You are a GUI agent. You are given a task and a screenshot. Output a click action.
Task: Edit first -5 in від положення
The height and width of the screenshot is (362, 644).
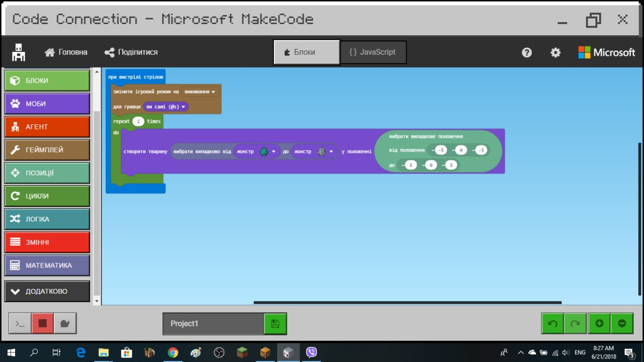(441, 150)
